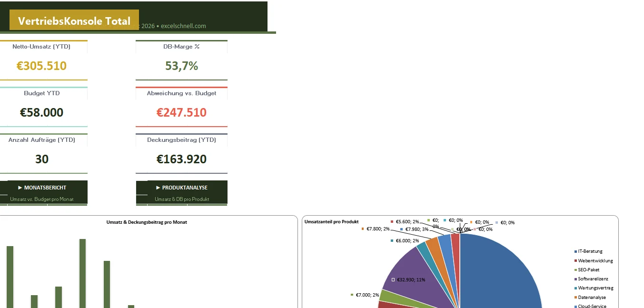This screenshot has width=644, height=308.
Task: Click the Wartungsvertrag legend entry
Action: pyautogui.click(x=594, y=288)
